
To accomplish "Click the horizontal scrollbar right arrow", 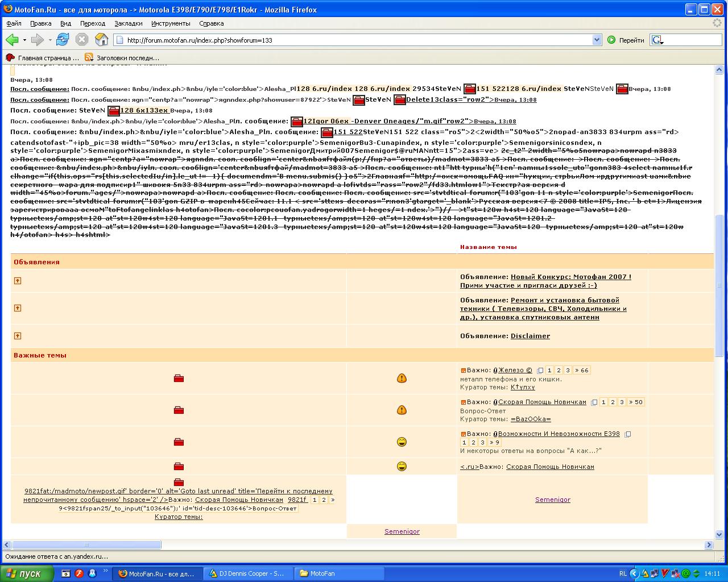I will pyautogui.click(x=709, y=544).
